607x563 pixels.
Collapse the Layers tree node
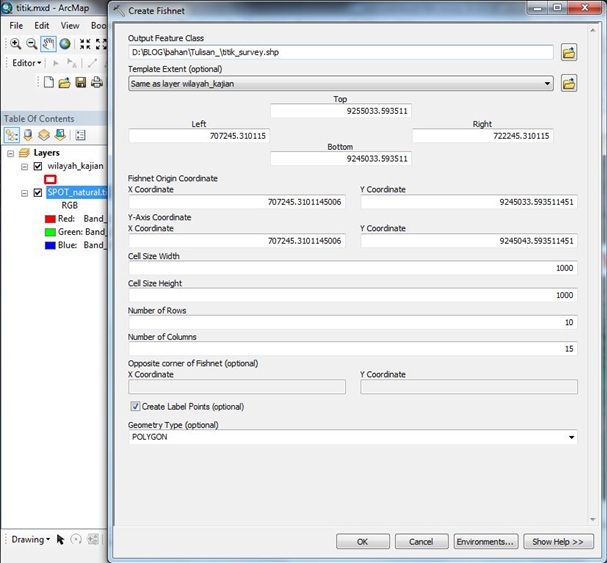[x=10, y=154]
